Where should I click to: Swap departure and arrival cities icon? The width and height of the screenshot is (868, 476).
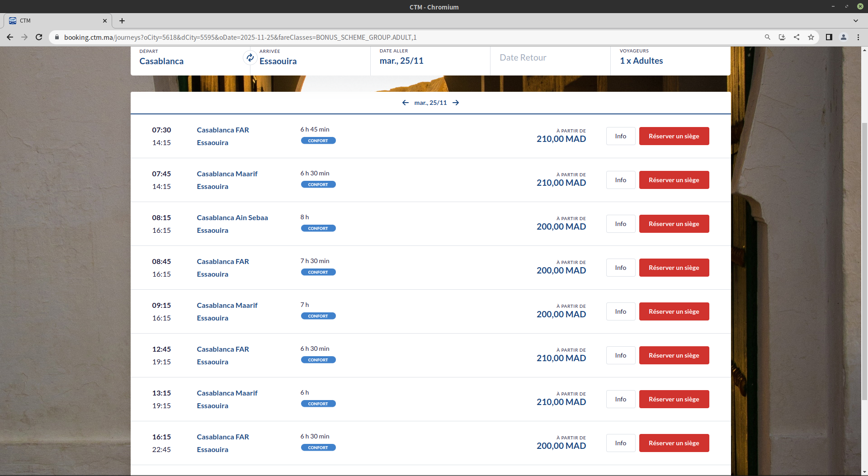(250, 58)
